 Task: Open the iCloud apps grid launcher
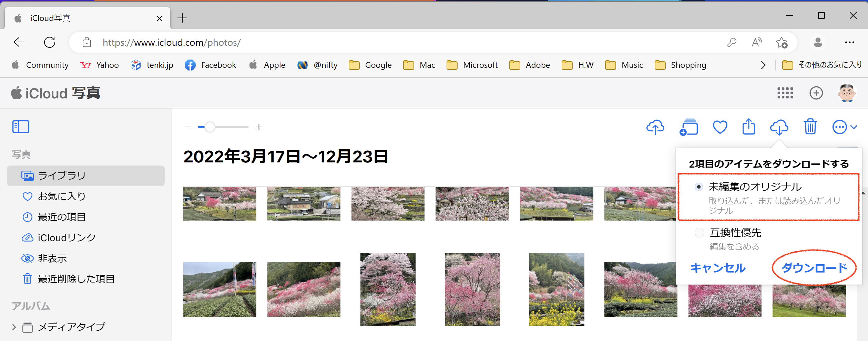coord(785,93)
